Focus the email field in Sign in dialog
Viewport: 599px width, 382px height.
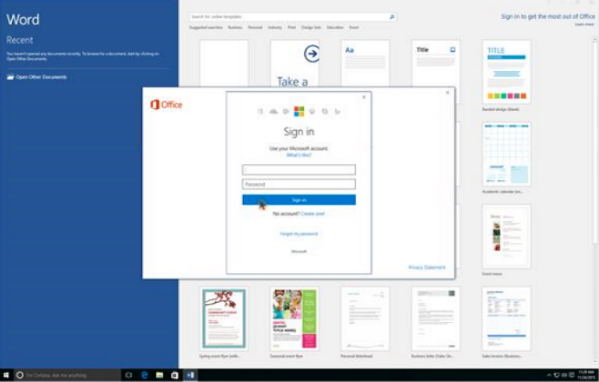[299, 170]
